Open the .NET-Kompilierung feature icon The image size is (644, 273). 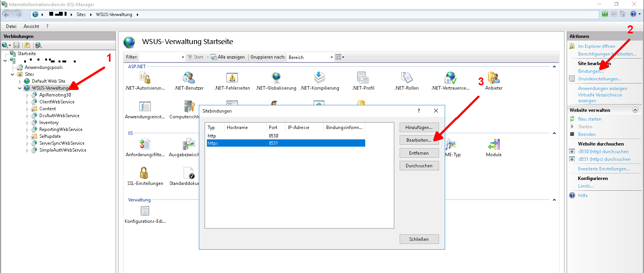coord(319,78)
